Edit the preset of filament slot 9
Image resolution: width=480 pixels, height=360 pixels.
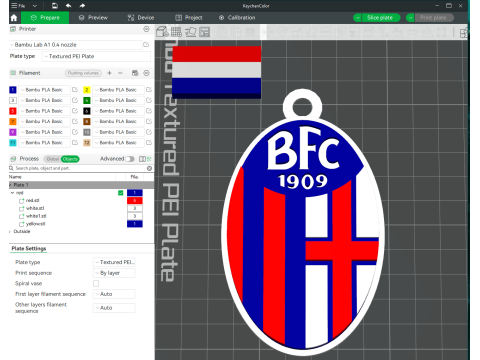[75, 132]
